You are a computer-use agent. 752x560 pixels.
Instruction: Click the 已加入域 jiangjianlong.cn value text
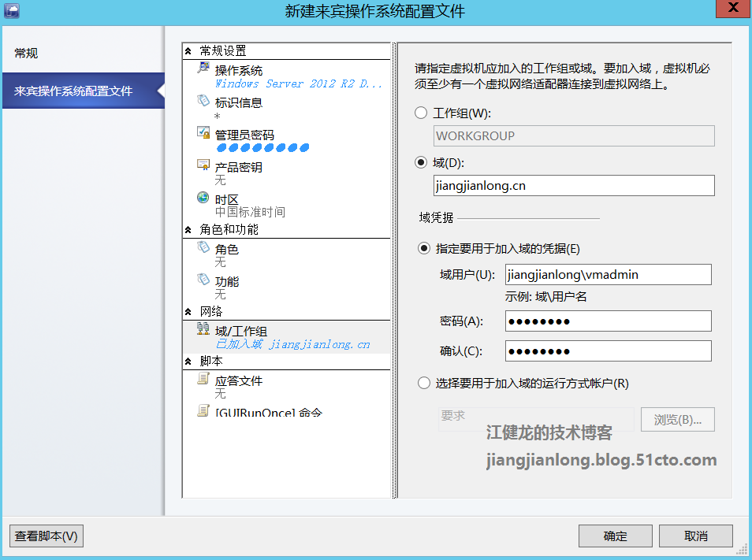292,344
